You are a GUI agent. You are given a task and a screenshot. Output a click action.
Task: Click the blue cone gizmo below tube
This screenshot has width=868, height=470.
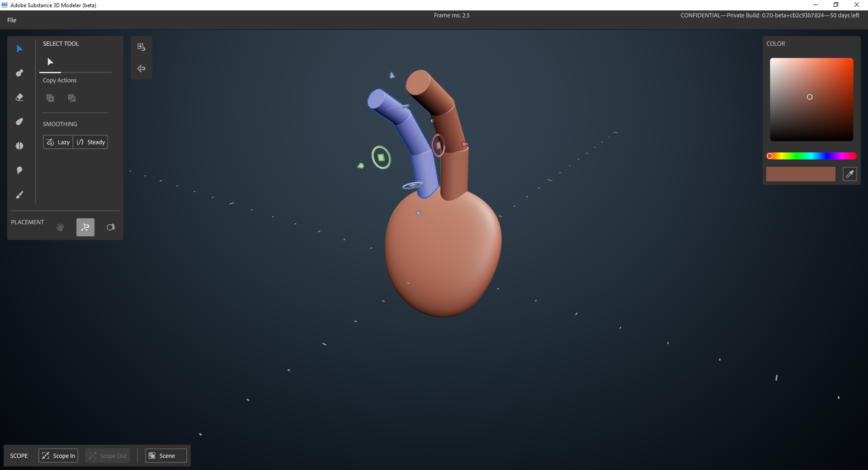click(x=418, y=213)
